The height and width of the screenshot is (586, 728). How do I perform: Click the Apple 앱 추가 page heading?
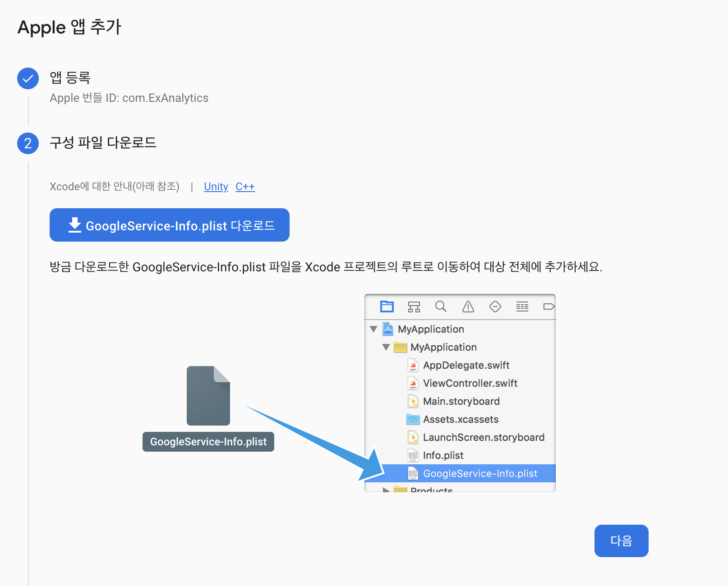(69, 27)
